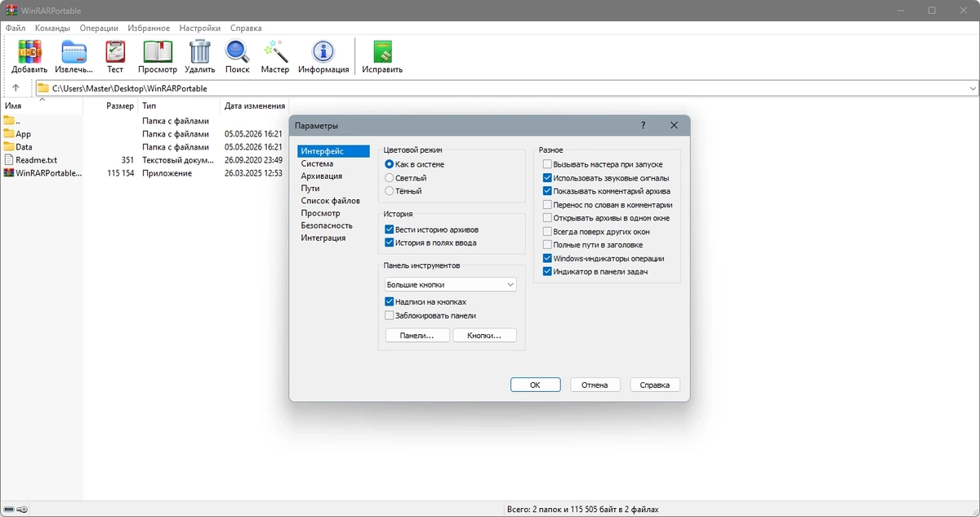The height and width of the screenshot is (517, 980).
Task: Toggle Индикатор в панели задач checkbox
Action: [x=547, y=271]
